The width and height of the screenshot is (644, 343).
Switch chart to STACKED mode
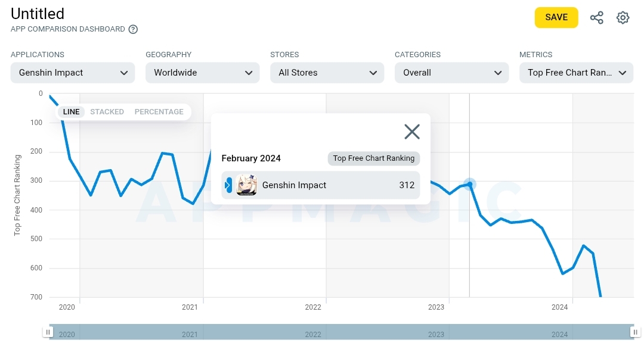(x=107, y=111)
